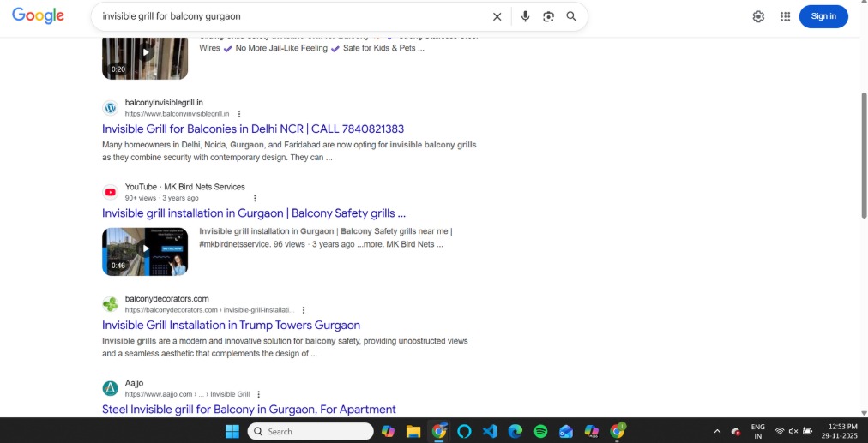Click inside the Google search input field
This screenshot has width=868, height=443.
coord(292,16)
